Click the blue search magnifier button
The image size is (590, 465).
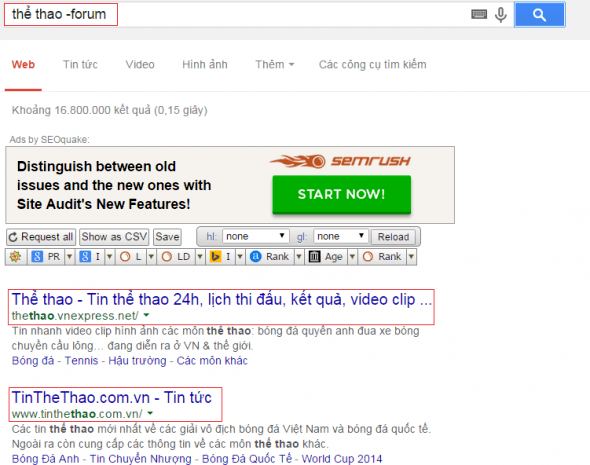coord(540,15)
